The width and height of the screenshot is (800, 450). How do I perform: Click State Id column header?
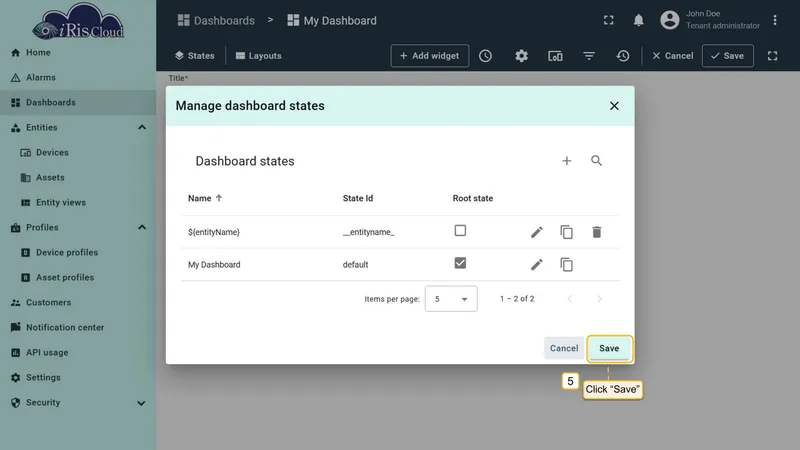(358, 198)
